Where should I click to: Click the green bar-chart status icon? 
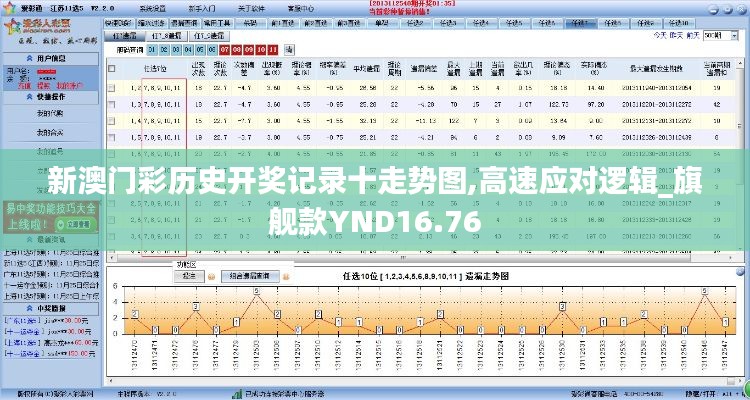coord(236,394)
